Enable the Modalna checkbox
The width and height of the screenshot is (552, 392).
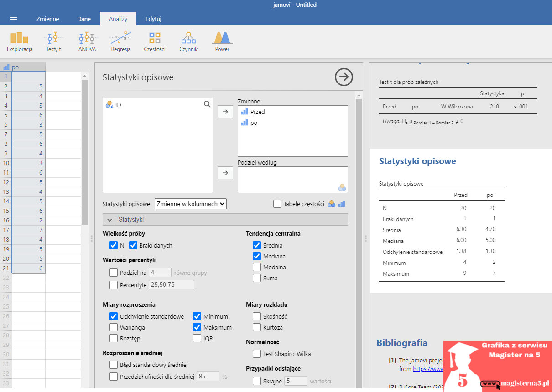[257, 267]
